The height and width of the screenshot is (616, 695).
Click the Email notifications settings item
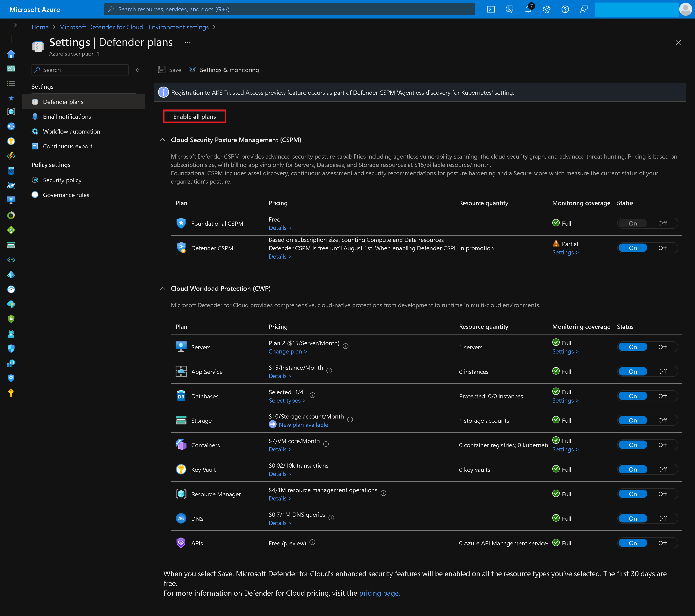[x=67, y=116]
